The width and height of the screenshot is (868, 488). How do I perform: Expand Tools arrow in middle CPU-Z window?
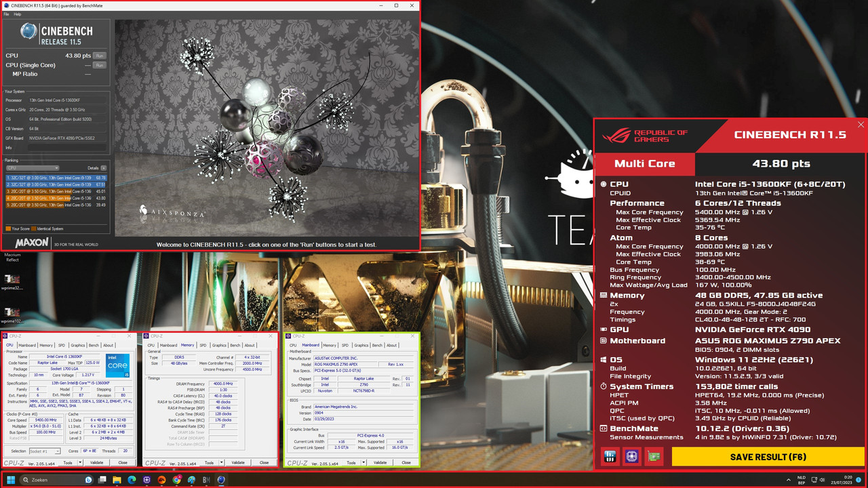(x=221, y=463)
